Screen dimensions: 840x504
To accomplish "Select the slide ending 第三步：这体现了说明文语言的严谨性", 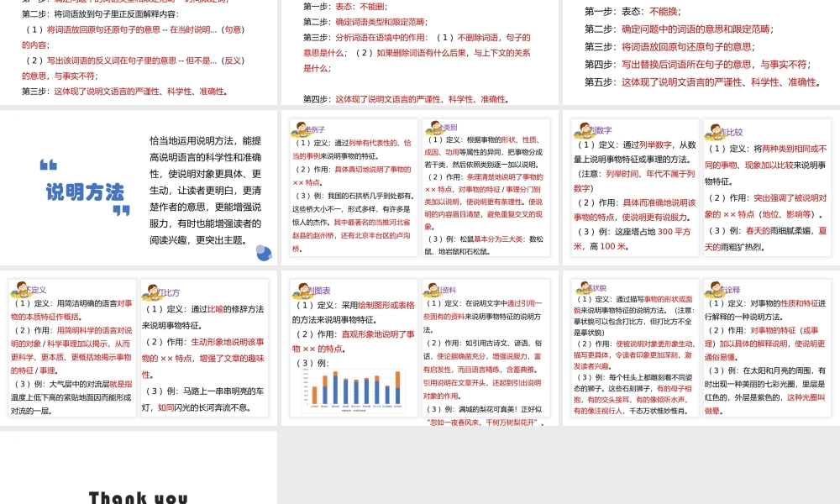I will click(x=139, y=52).
